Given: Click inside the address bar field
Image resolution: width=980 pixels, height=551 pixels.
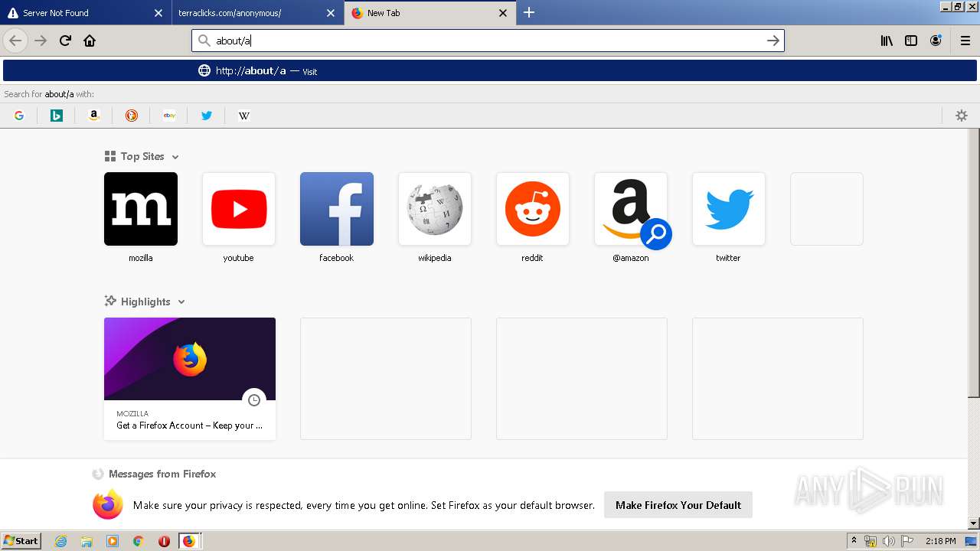Looking at the screenshot, I should [488, 41].
